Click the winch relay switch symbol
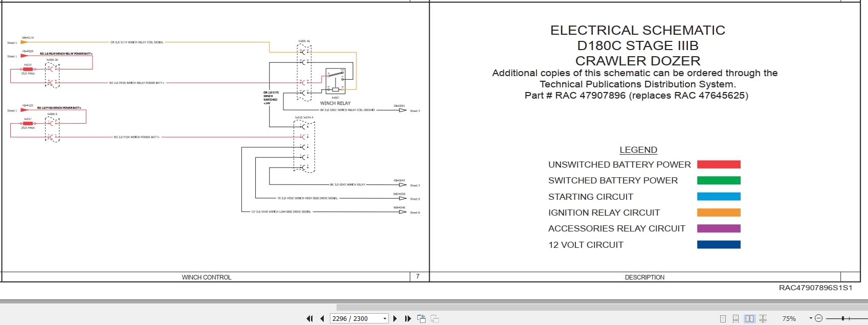 tap(336, 81)
